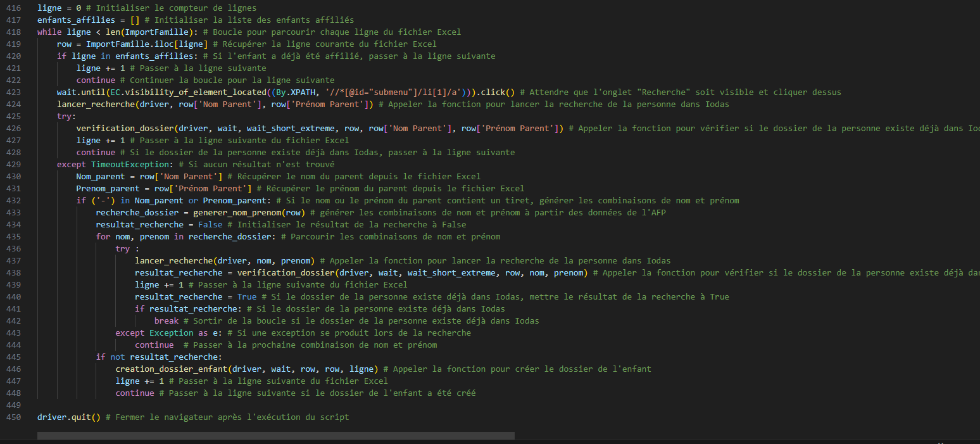Click the break keyword on line 442
Screen dimensions: 980x444
(166, 320)
